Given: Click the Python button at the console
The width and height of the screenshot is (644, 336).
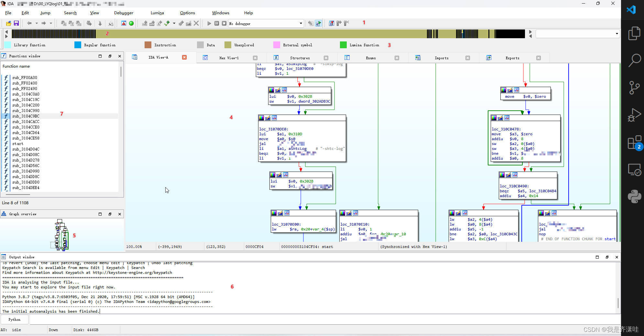Looking at the screenshot, I should pyautogui.click(x=14, y=319).
